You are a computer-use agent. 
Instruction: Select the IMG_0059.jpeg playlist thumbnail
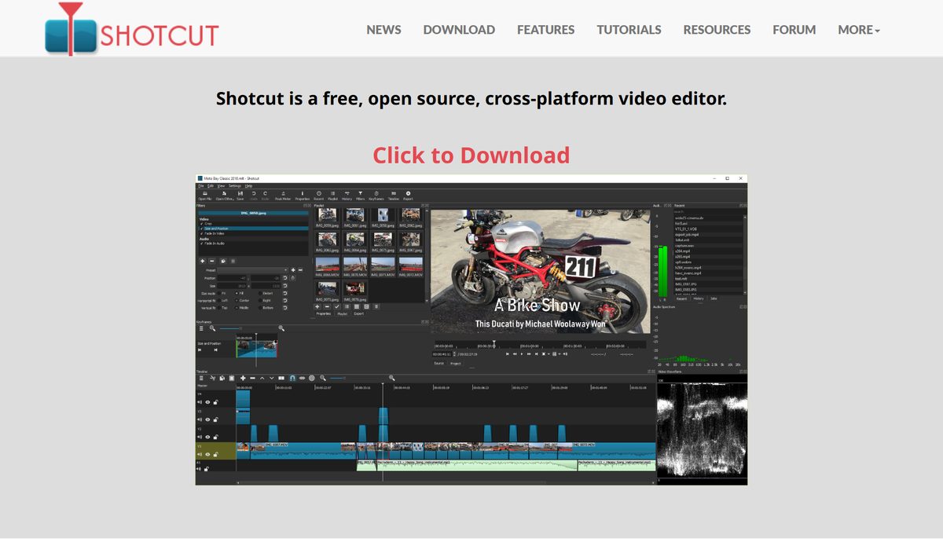click(328, 215)
